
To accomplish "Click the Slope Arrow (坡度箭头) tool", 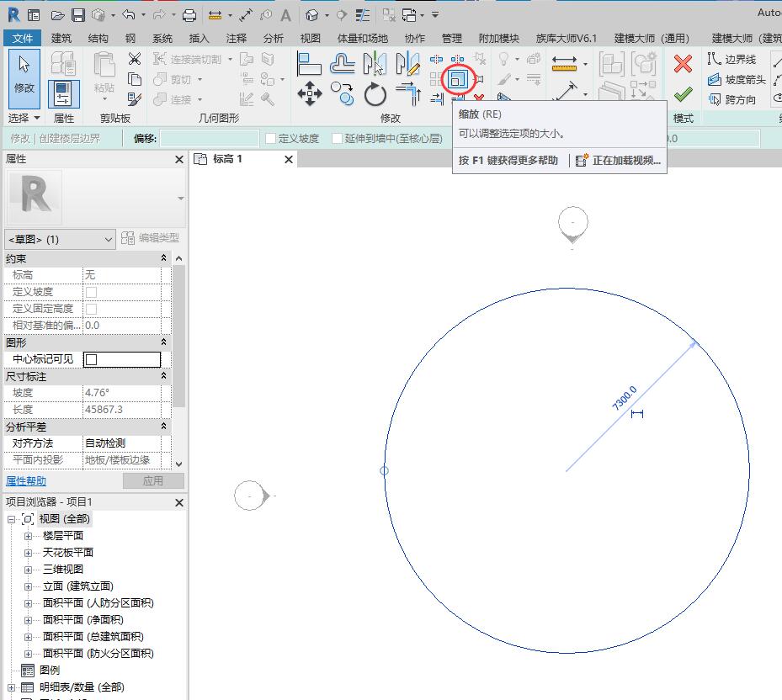I will tap(737, 80).
